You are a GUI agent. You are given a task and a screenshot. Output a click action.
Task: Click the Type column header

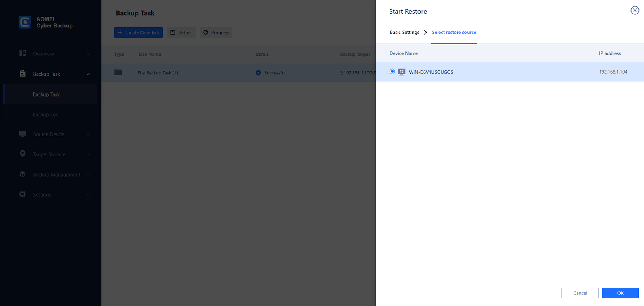119,54
